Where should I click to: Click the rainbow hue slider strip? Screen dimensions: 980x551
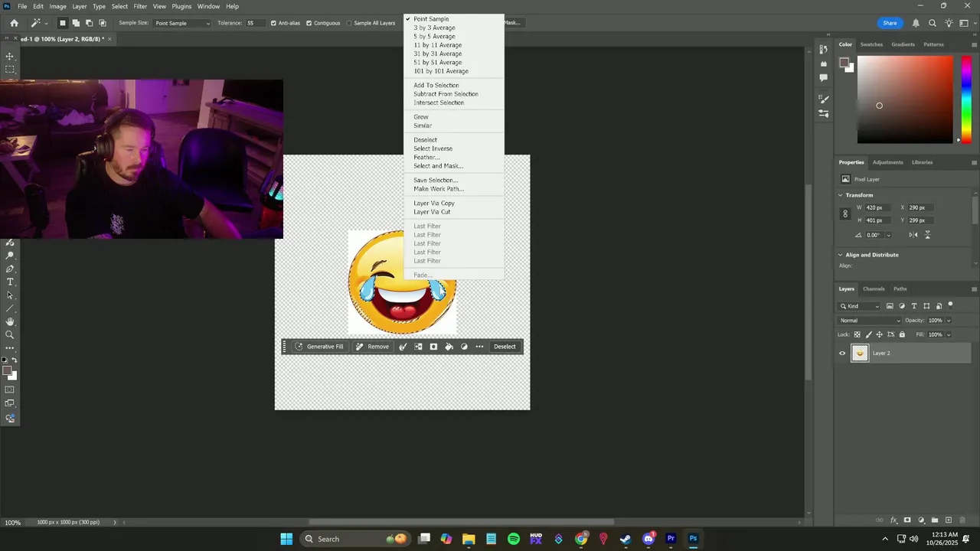coord(968,99)
